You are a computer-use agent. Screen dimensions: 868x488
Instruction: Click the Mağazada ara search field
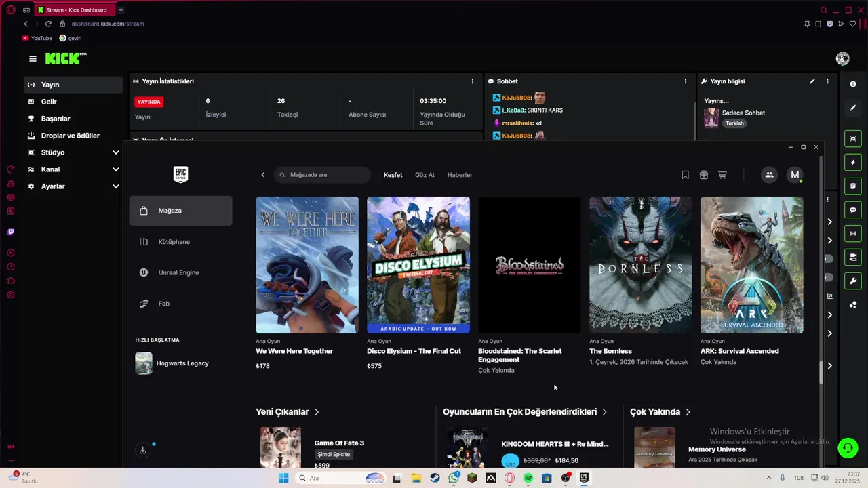tap(323, 175)
